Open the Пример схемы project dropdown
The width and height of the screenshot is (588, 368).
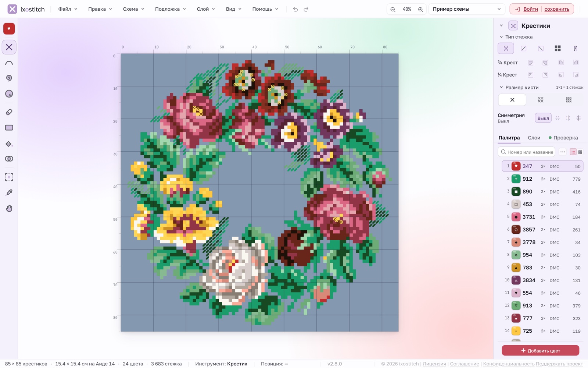[x=467, y=9]
